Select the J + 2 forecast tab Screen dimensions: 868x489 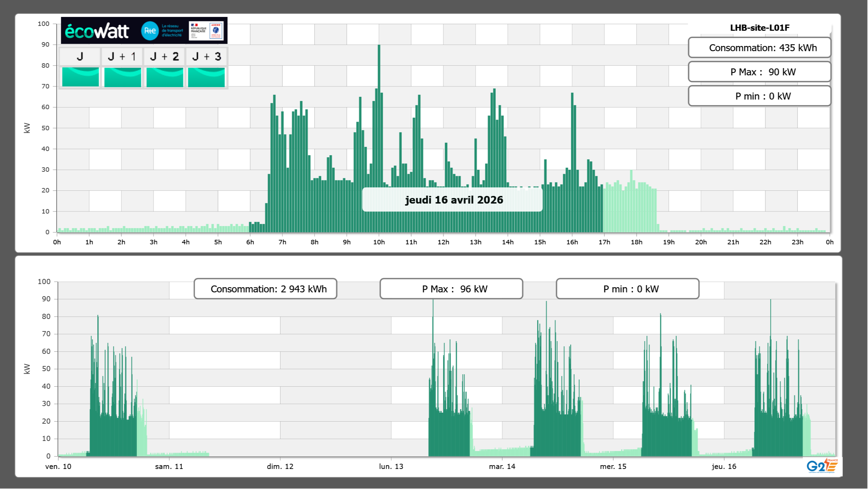(x=165, y=57)
